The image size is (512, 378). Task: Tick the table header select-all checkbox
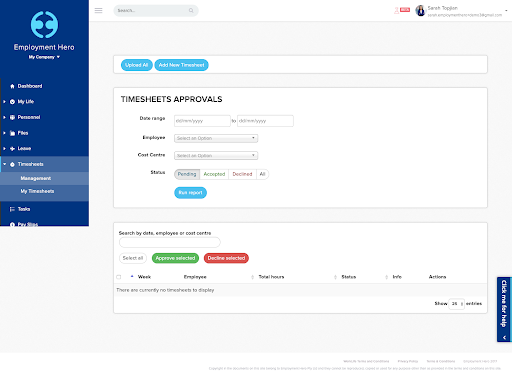119,277
